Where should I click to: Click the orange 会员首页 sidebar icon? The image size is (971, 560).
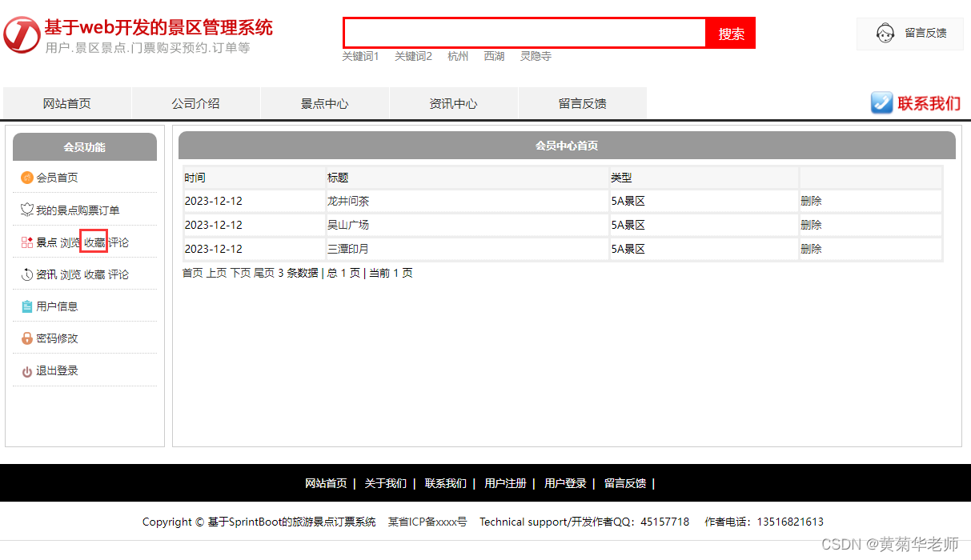click(26, 178)
